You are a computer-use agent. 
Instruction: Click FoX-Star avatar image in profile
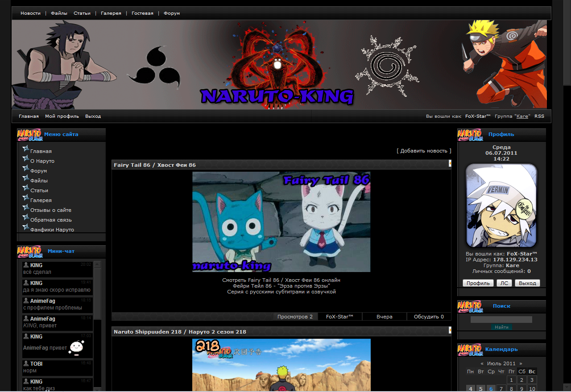click(x=501, y=206)
